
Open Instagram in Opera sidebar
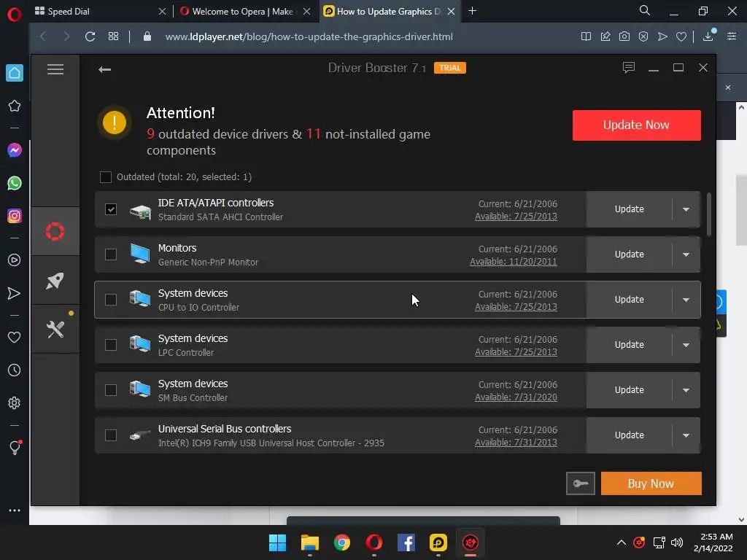coord(15,216)
